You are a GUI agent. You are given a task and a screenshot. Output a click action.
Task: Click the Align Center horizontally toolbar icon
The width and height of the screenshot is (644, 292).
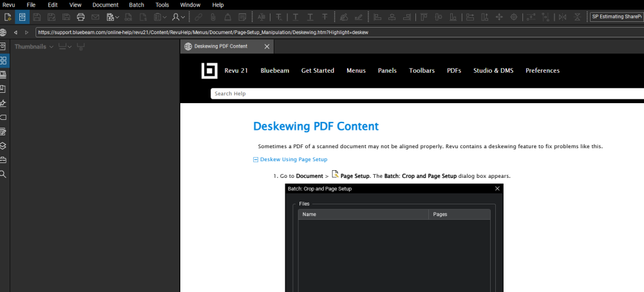[x=392, y=17]
